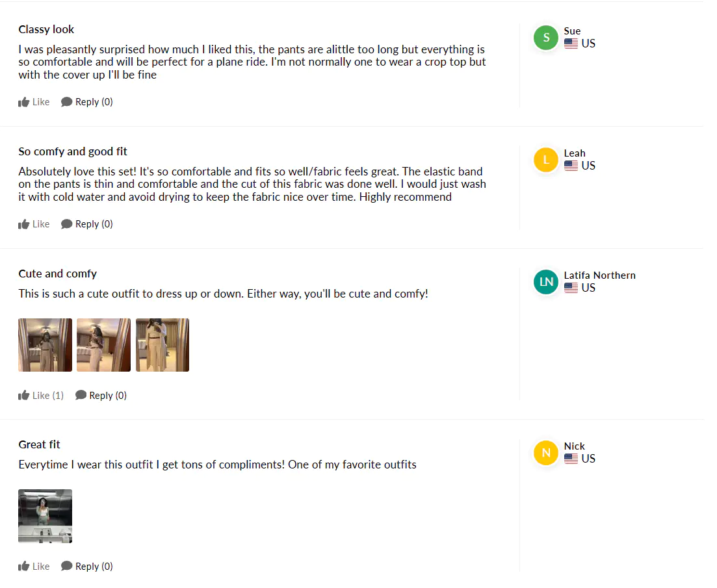Like Sue's "Classy look" review
Viewport: 717px width, 588px height.
pyautogui.click(x=25, y=102)
